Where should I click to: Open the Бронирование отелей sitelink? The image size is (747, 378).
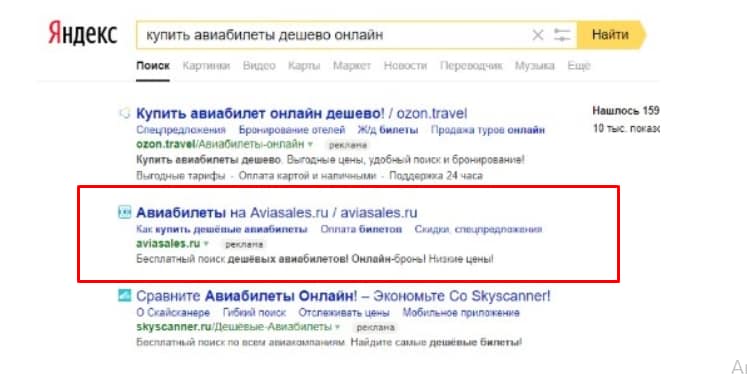[x=292, y=130]
